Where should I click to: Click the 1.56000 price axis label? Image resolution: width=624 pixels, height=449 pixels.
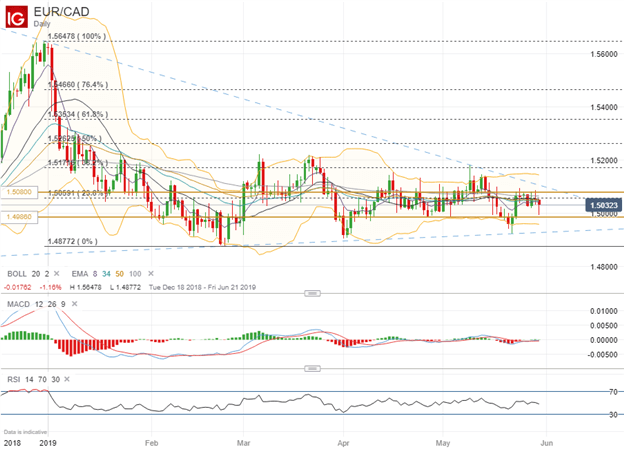tap(604, 54)
